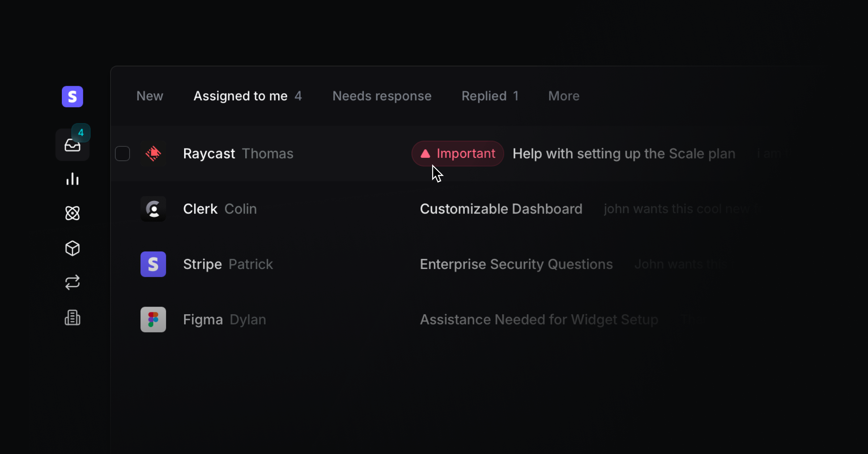
Task: Expand the More tab options
Action: point(564,96)
